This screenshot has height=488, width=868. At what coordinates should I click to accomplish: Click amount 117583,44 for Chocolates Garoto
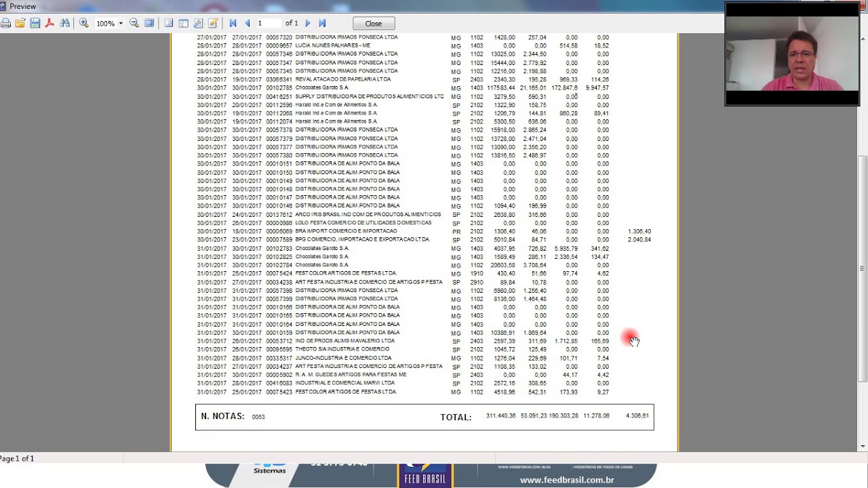click(501, 88)
